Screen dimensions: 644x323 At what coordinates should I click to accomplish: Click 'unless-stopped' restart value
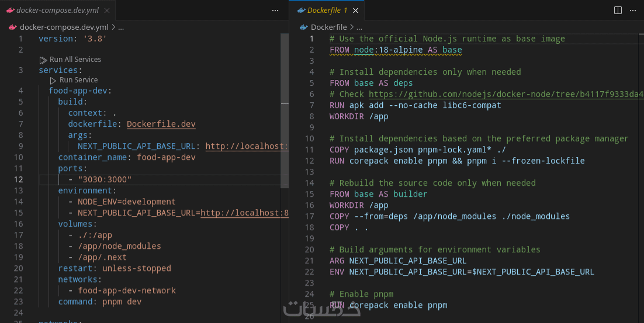click(136, 268)
